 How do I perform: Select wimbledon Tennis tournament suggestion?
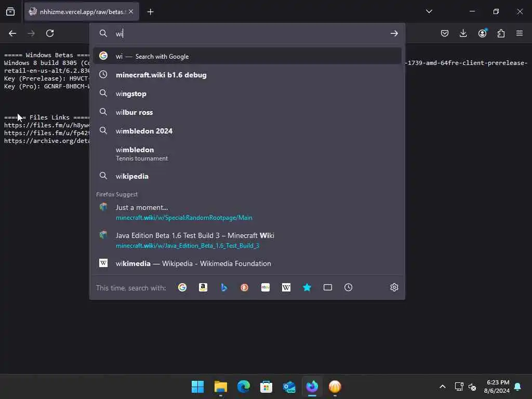tap(247, 154)
